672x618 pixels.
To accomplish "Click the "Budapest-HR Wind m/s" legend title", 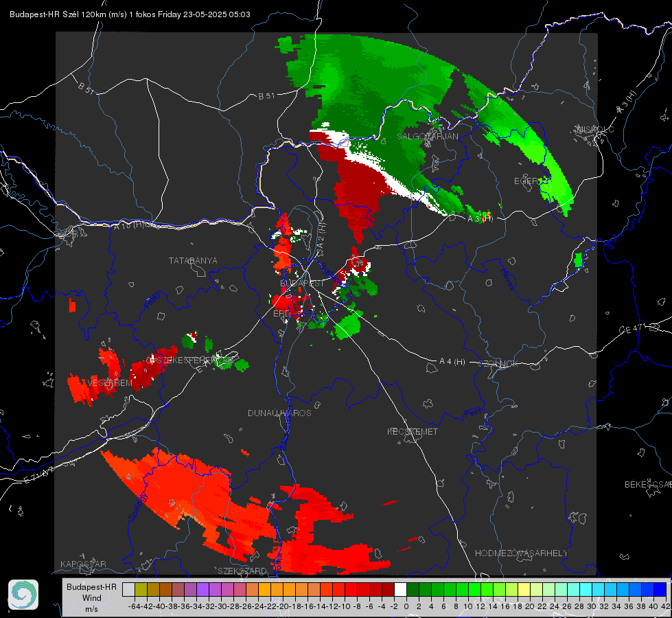I will (91, 597).
